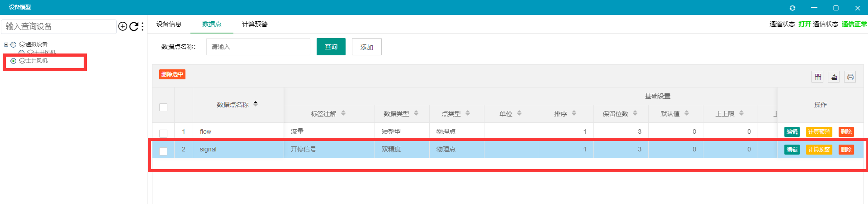Click the add device plus icon
The width and height of the screenshot is (868, 204).
[x=122, y=26]
